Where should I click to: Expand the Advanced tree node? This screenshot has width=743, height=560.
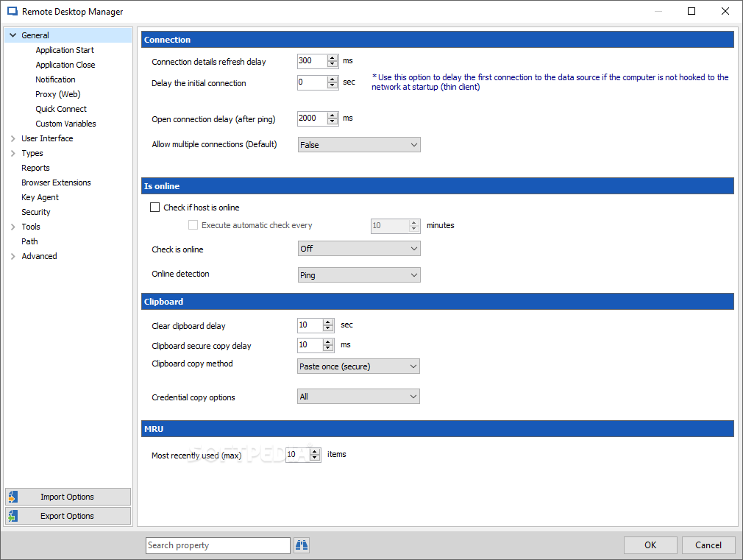[13, 256]
